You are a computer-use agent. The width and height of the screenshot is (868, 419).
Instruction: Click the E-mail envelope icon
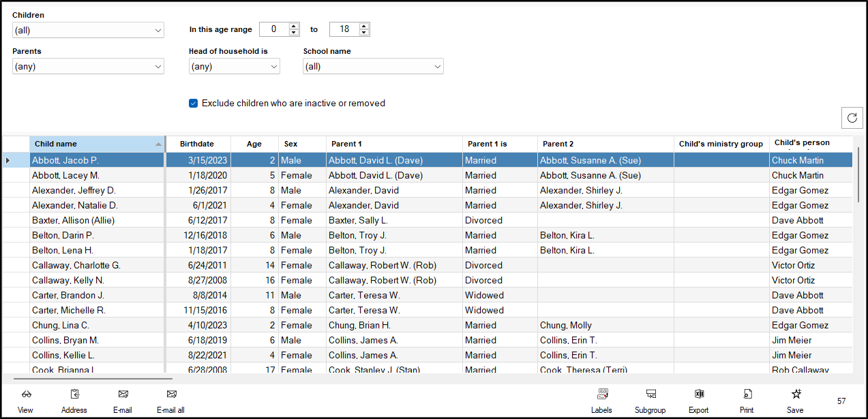pos(123,394)
